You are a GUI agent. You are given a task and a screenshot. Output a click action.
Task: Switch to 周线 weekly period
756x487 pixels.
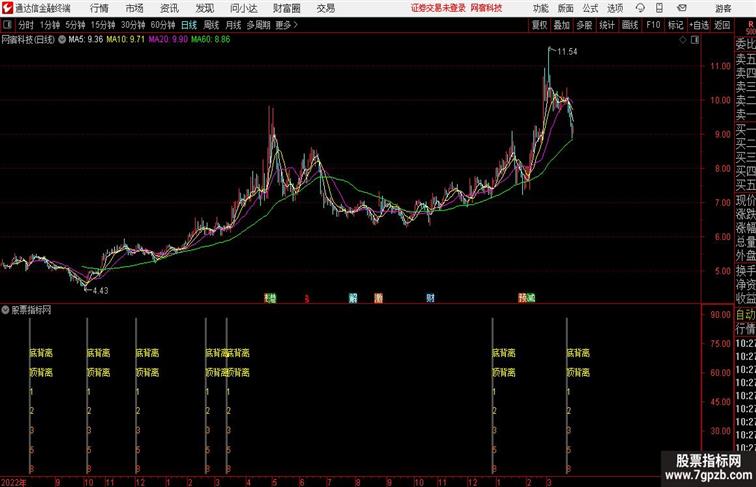coord(211,25)
